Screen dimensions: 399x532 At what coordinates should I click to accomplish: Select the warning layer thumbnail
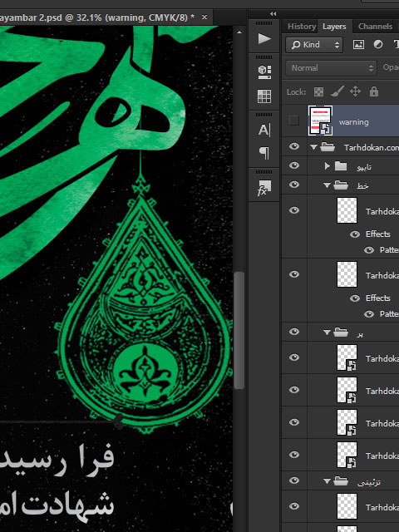point(320,121)
